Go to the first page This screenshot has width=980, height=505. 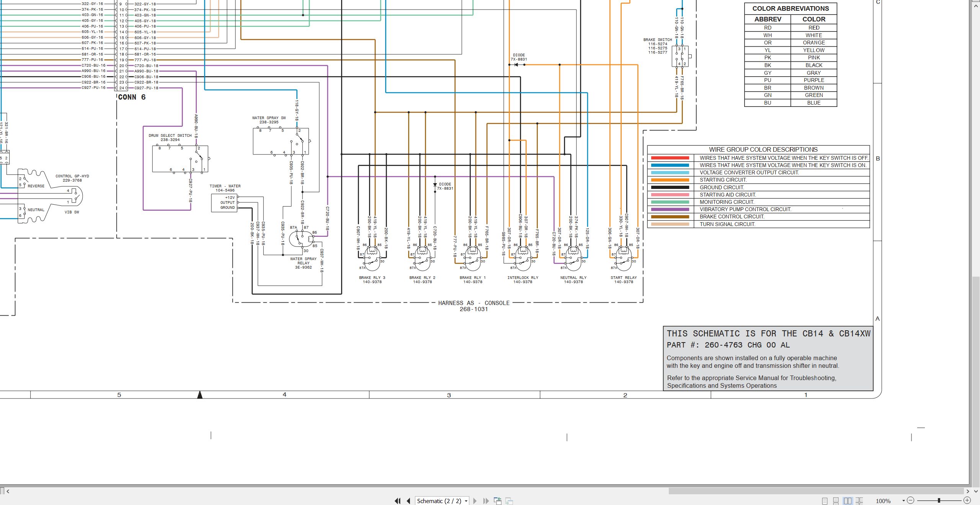point(397,501)
